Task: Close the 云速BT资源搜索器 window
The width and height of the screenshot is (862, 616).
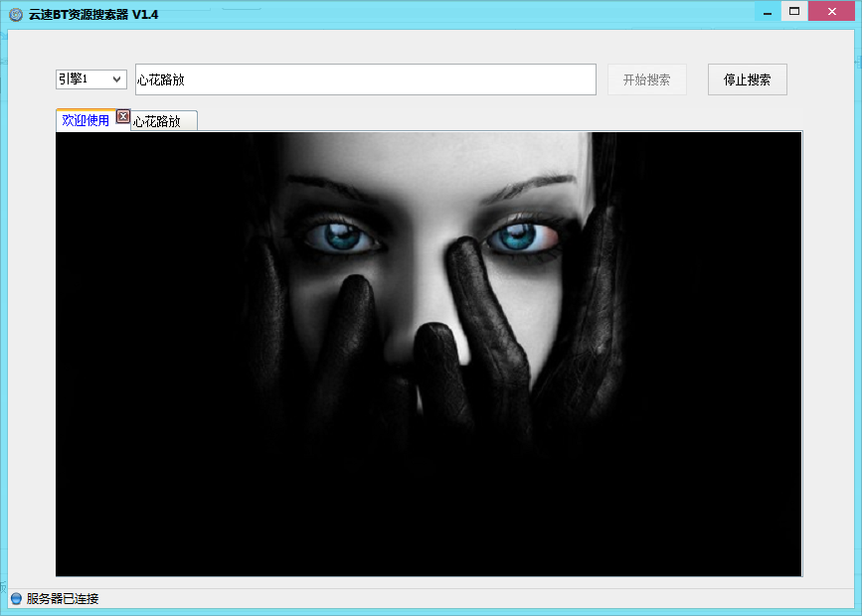Action: (832, 12)
